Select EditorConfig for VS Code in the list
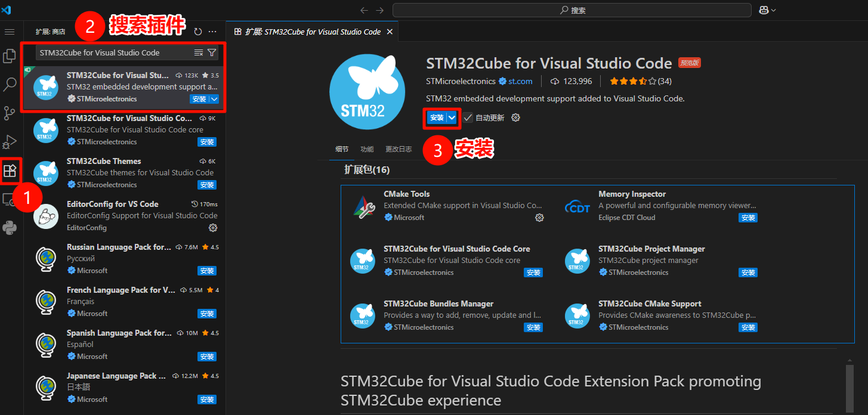Image resolution: width=868 pixels, height=415 pixels. (125, 216)
